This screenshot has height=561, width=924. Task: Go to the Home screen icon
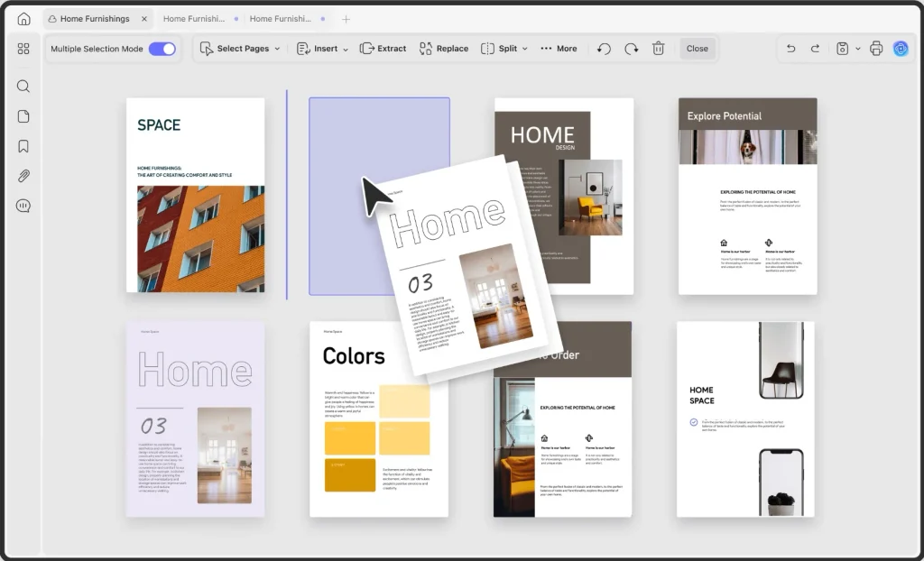point(23,19)
